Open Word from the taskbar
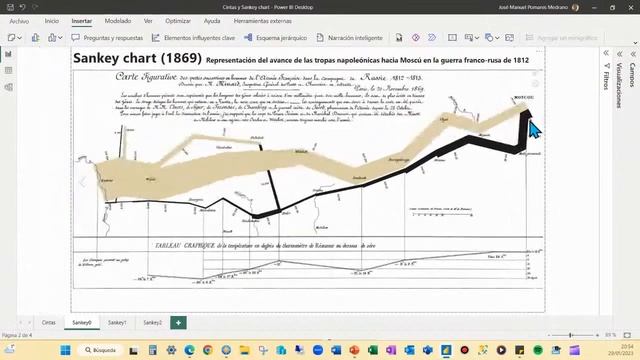Viewport: 640px width, 360px height. 336,350
